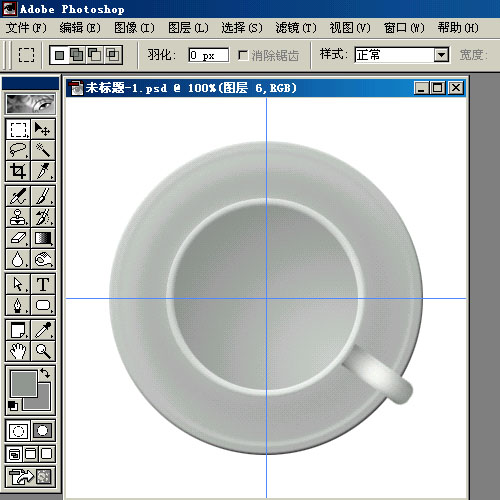Maximize the 未标题-1.psd document window
Screen dimensions: 500x500
pos(437,88)
